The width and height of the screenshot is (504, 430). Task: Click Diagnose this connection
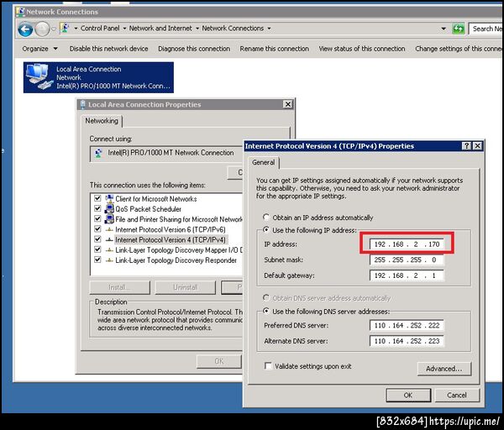tap(194, 49)
